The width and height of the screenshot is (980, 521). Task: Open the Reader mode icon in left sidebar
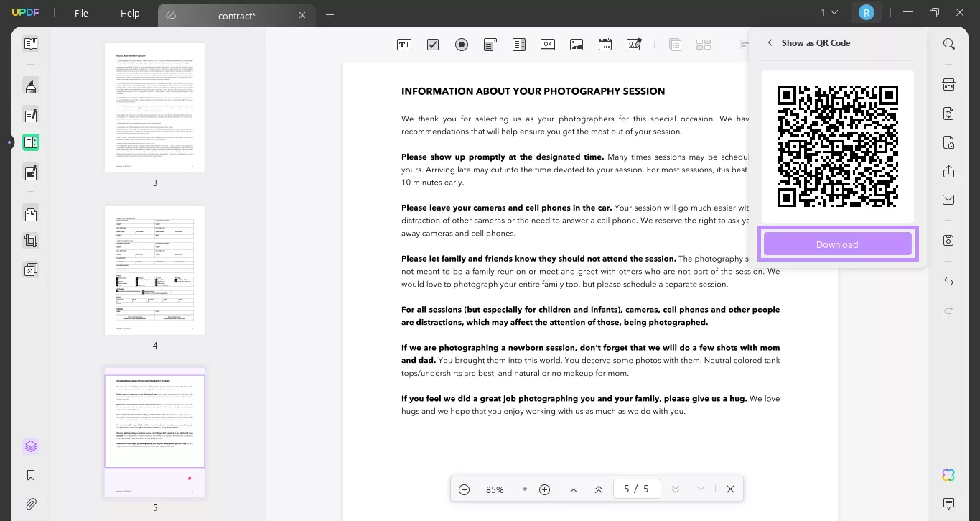click(x=30, y=44)
